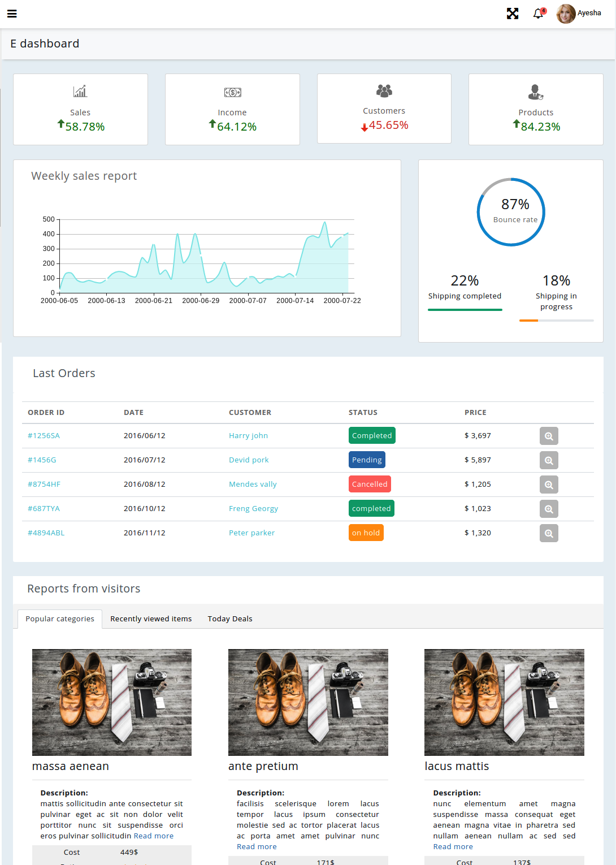This screenshot has width=616, height=865.
Task: Click the completed badge for #687TYA
Action: 371,509
